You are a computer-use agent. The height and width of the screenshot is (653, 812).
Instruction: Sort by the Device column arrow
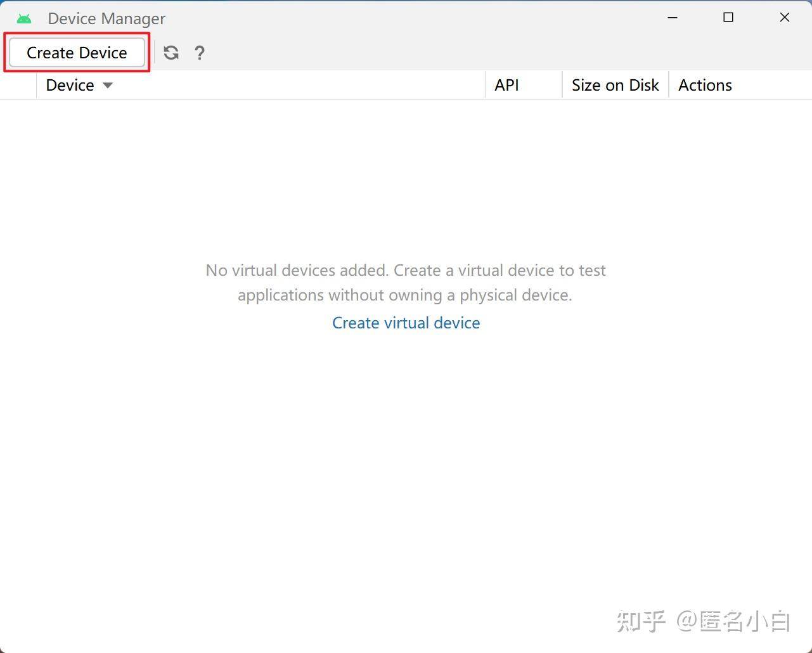108,85
